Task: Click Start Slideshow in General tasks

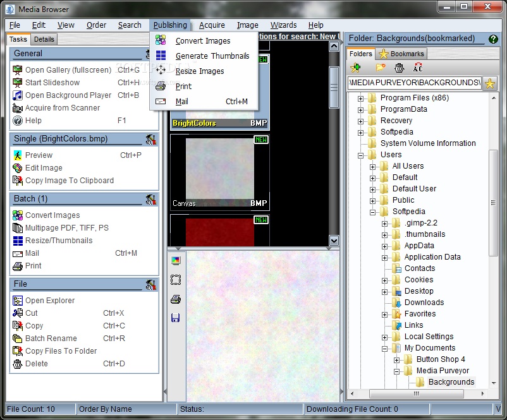Action: click(x=52, y=83)
